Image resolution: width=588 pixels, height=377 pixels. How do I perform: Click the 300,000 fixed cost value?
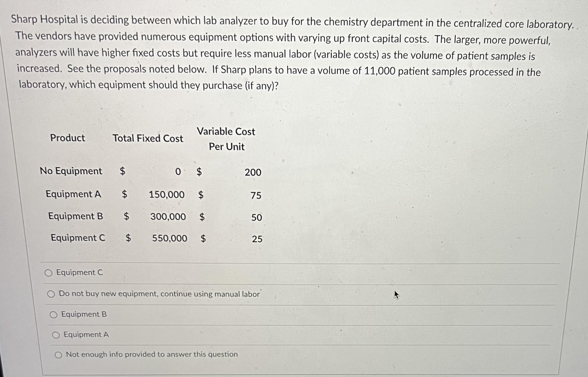[x=168, y=216]
